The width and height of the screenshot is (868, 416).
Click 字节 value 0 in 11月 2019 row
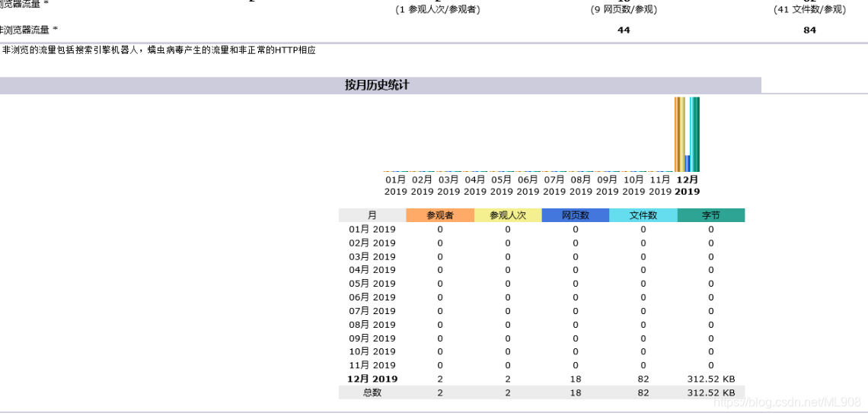[711, 365]
